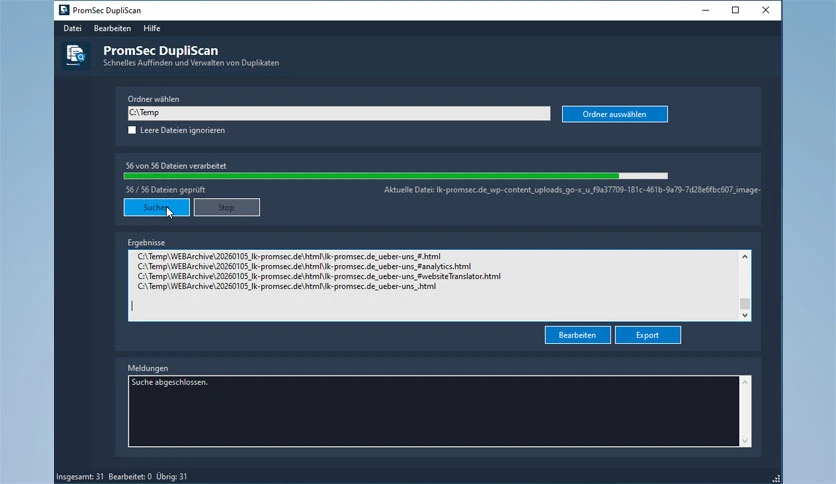Click the Ergebnisse scrollbar thumb

click(x=745, y=303)
